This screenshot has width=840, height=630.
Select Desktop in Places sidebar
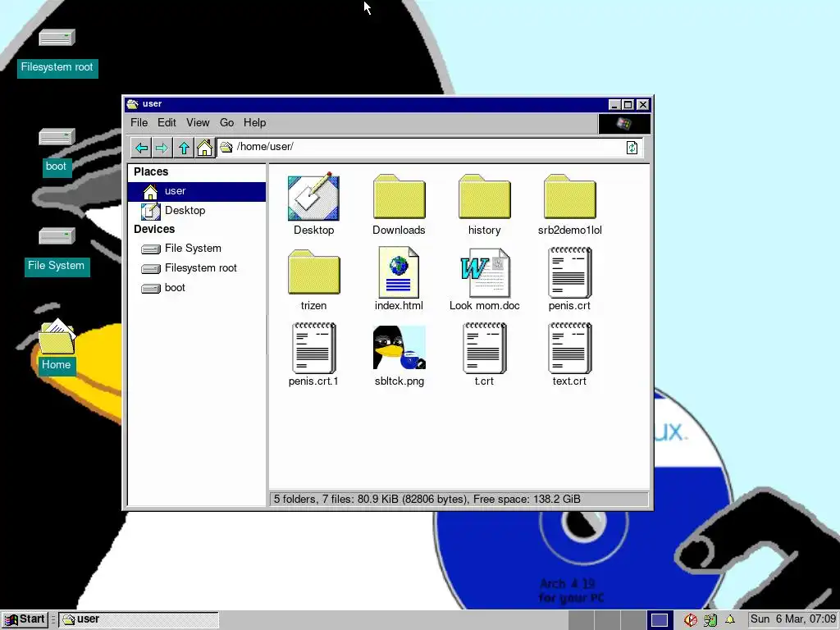tap(197, 211)
